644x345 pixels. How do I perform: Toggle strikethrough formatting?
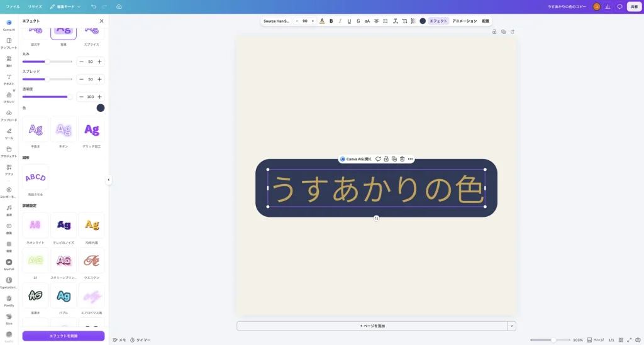click(358, 21)
